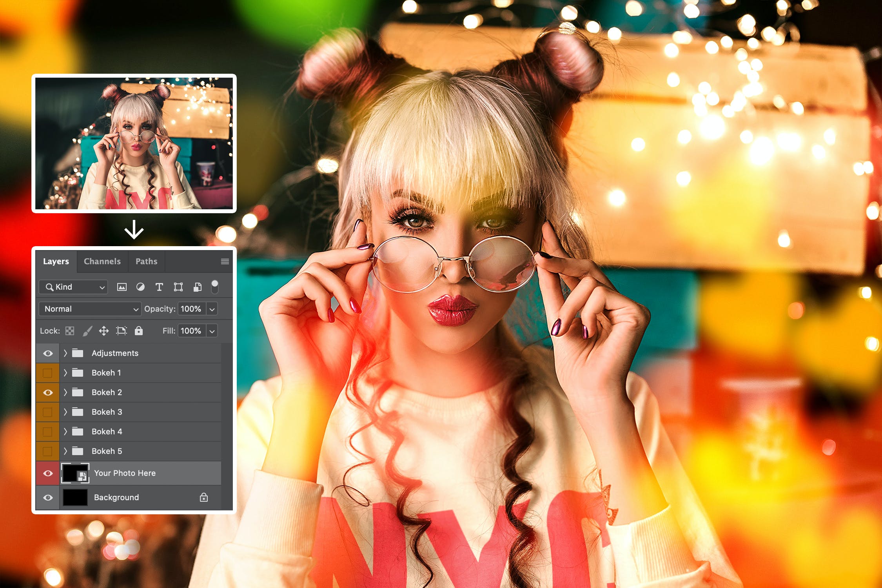
Task: Click the shape layer filter icon
Action: 178,287
